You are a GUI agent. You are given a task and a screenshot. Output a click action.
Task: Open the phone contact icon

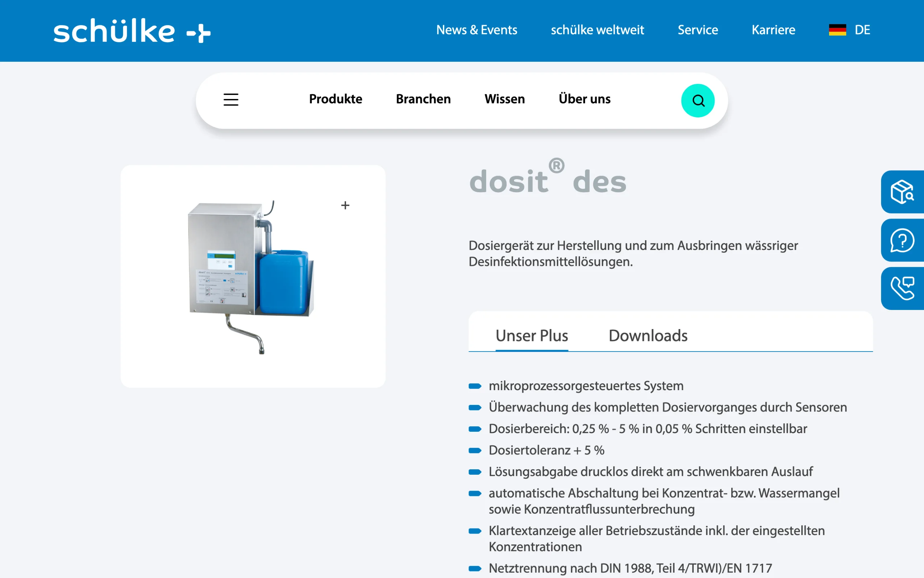902,288
